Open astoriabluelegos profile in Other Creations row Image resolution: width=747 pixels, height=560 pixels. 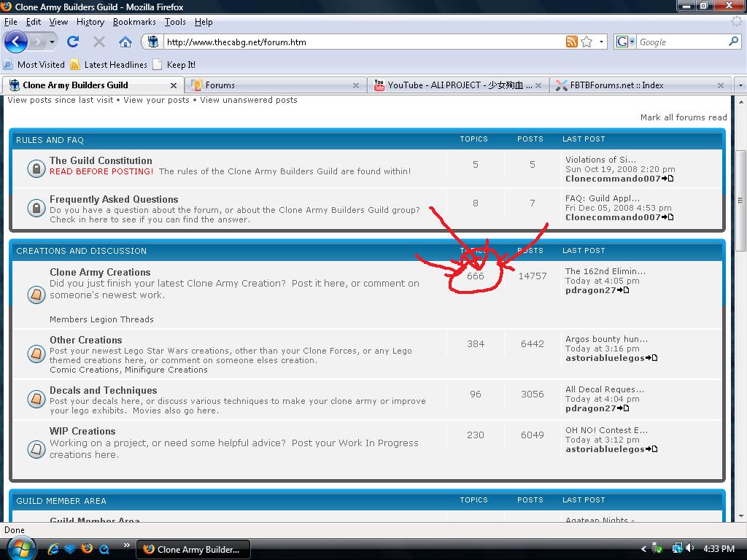coord(605,358)
